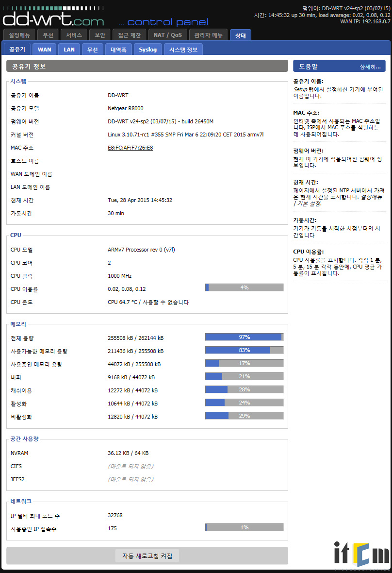The height and width of the screenshot is (573, 392).
Task: Click the used memory 17% bar
Action: [244, 363]
